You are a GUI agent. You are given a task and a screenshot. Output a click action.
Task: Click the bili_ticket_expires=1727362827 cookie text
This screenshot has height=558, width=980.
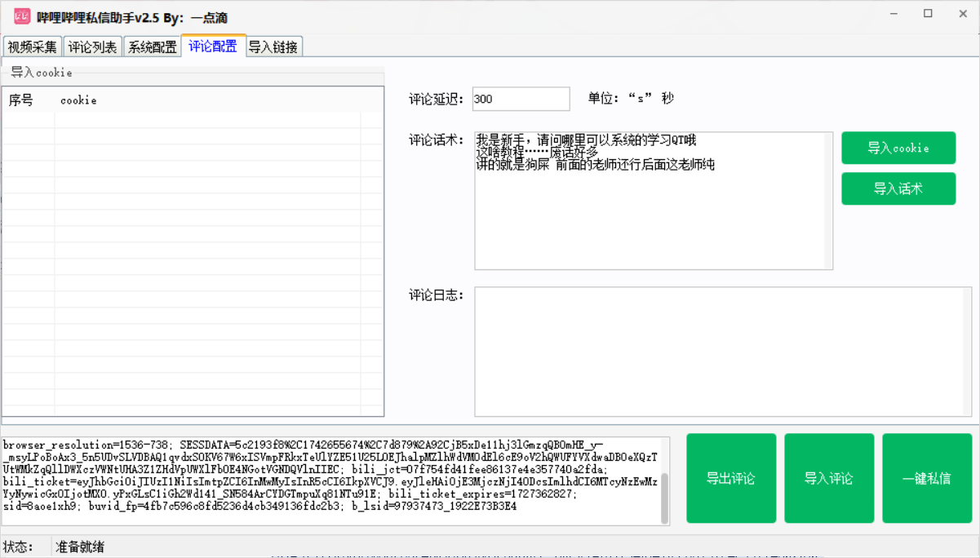pyautogui.click(x=483, y=494)
